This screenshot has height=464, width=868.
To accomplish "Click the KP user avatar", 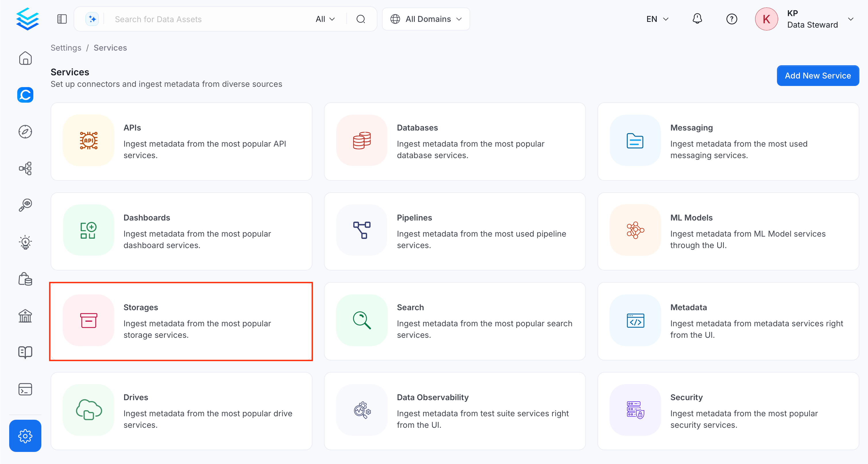I will 766,19.
